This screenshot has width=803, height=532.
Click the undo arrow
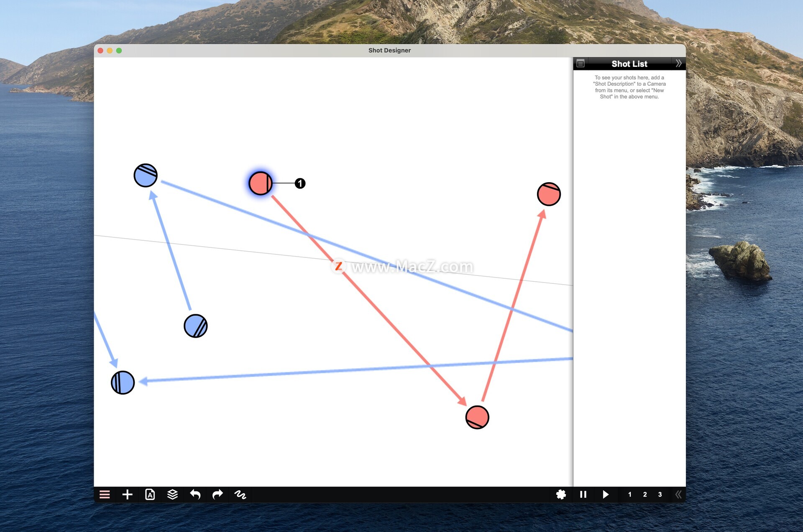[195, 494]
